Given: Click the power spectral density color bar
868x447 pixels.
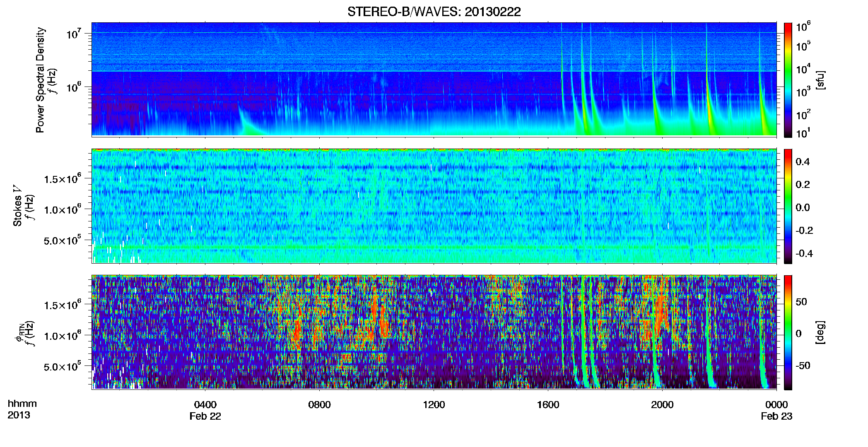Looking at the screenshot, I should (x=788, y=79).
